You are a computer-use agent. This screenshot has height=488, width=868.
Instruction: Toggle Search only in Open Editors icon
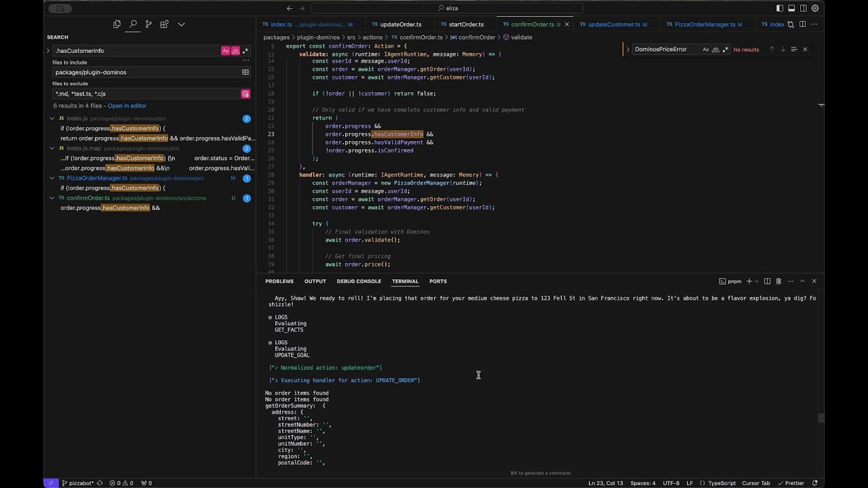245,72
